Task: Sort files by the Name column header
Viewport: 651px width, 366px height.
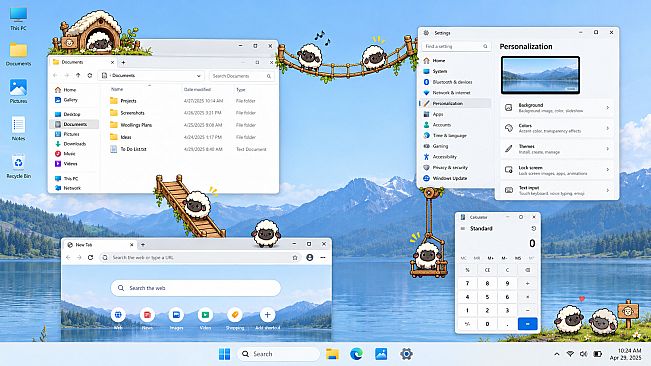Action: [117, 89]
